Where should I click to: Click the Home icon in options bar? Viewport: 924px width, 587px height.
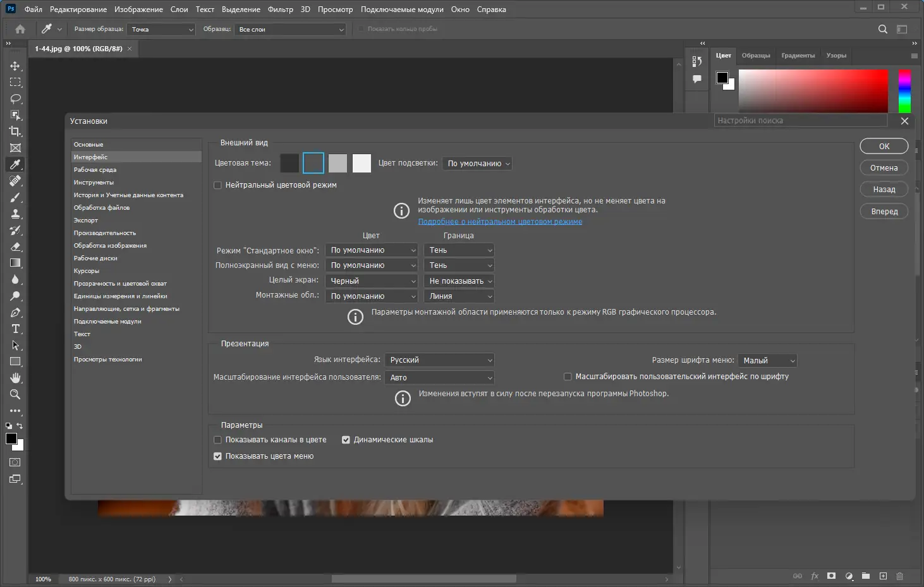[x=20, y=29]
